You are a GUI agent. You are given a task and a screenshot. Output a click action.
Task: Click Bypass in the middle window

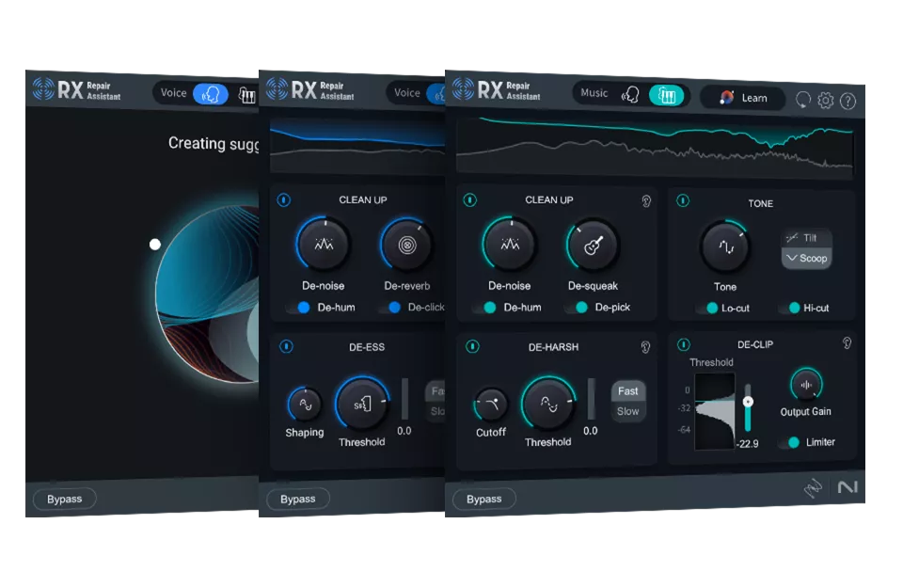point(298,499)
